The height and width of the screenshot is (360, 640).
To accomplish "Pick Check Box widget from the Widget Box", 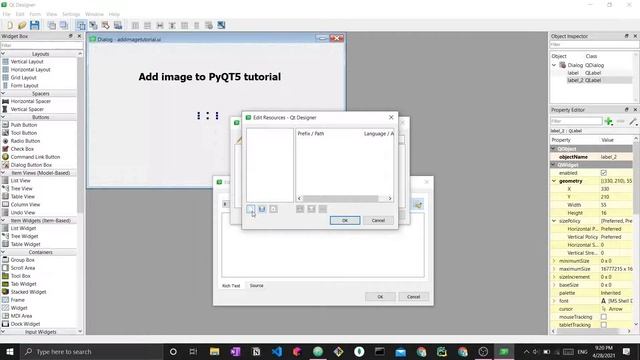I will pyautogui.click(x=22, y=149).
